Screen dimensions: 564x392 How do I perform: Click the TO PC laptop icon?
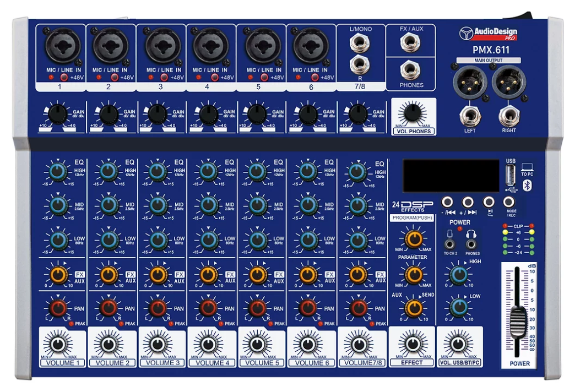[x=528, y=168]
